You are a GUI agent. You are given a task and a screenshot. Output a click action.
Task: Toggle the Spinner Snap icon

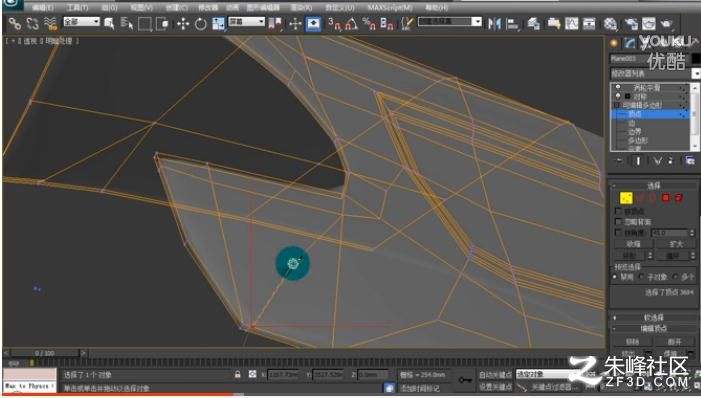387,24
